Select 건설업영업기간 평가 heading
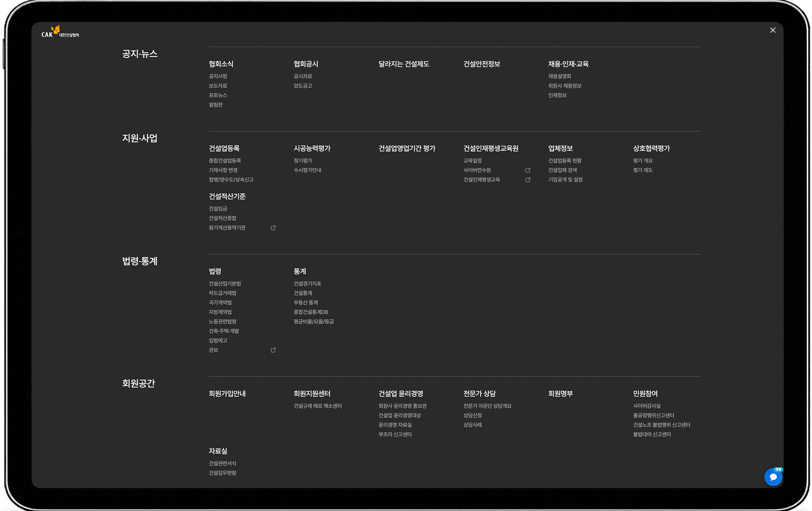Image resolution: width=812 pixels, height=511 pixels. pyautogui.click(x=407, y=148)
